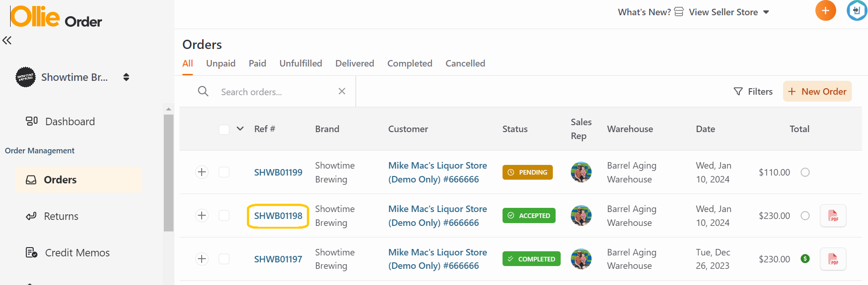Open order SHWB01198 link
Image resolution: width=868 pixels, height=285 pixels.
tap(278, 216)
